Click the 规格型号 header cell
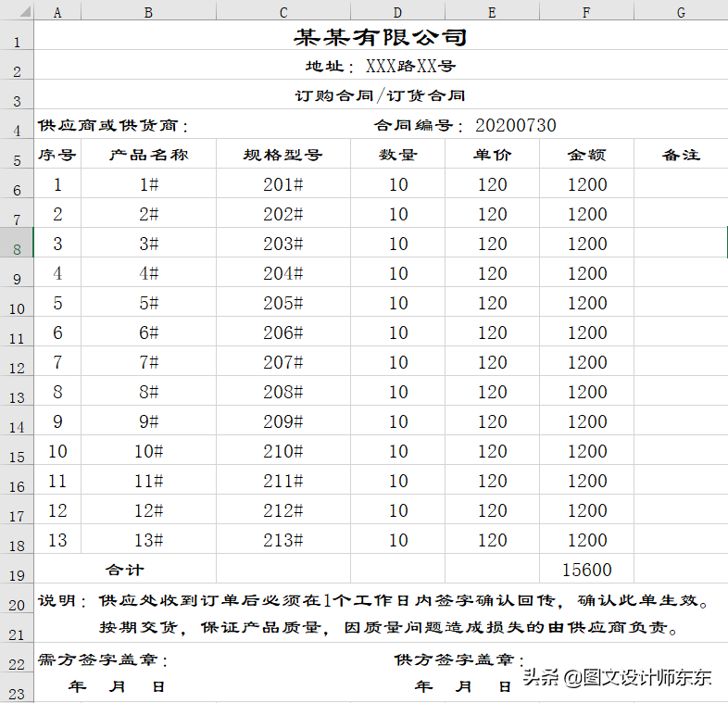 283,154
